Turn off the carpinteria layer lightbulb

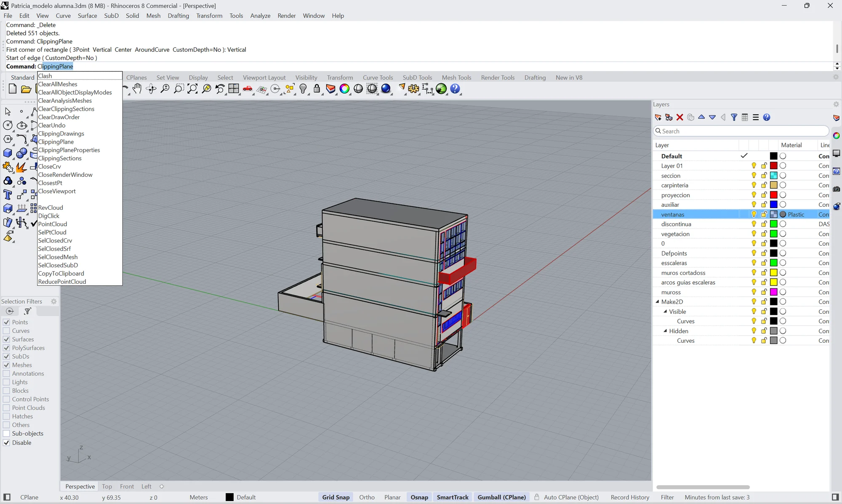754,185
